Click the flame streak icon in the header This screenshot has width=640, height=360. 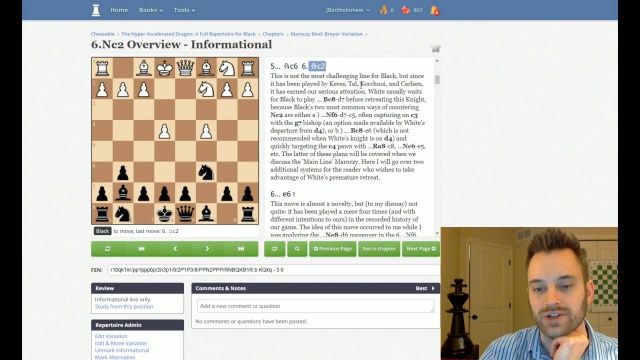383,10
